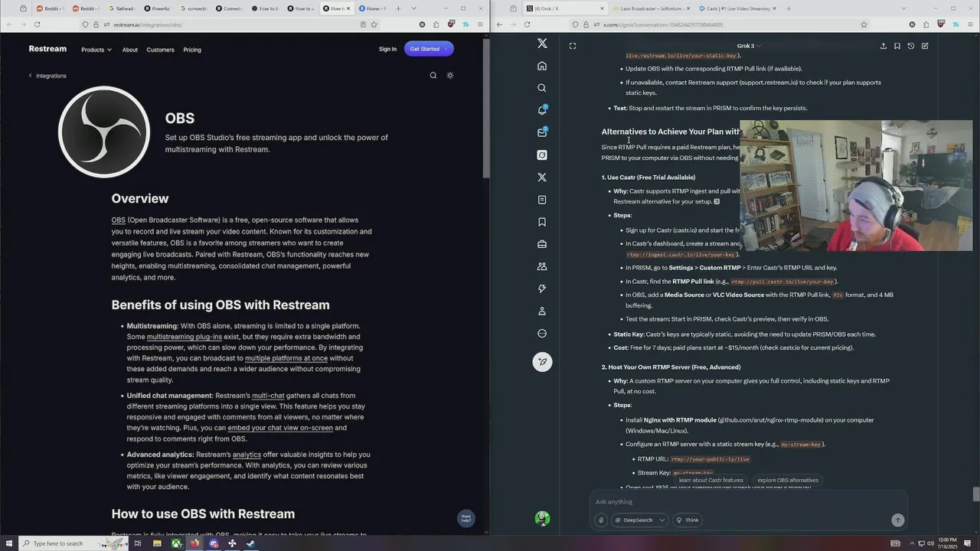Click the white compose post button in X sidebar
980x551 pixels.
[542, 362]
